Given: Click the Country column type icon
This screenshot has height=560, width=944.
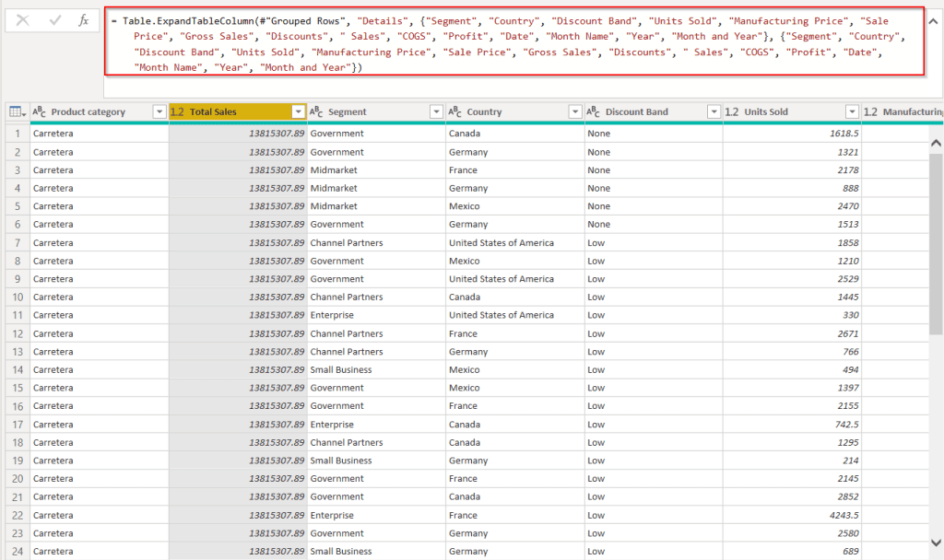Looking at the screenshot, I should [x=454, y=111].
